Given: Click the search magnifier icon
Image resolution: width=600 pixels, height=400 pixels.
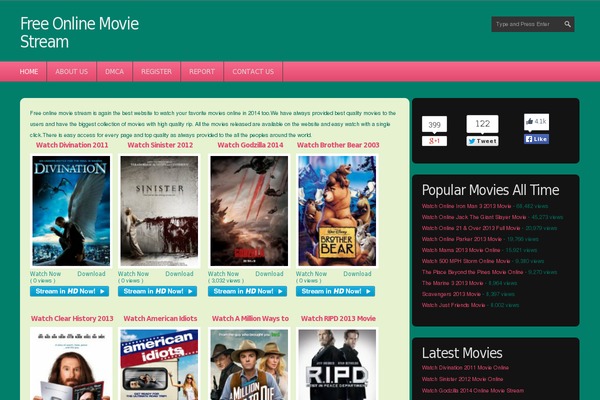Looking at the screenshot, I should [x=567, y=24].
